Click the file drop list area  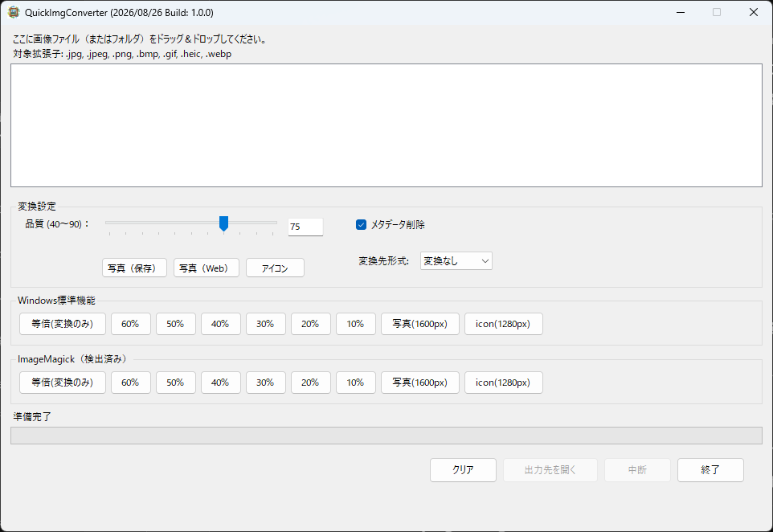point(386,125)
